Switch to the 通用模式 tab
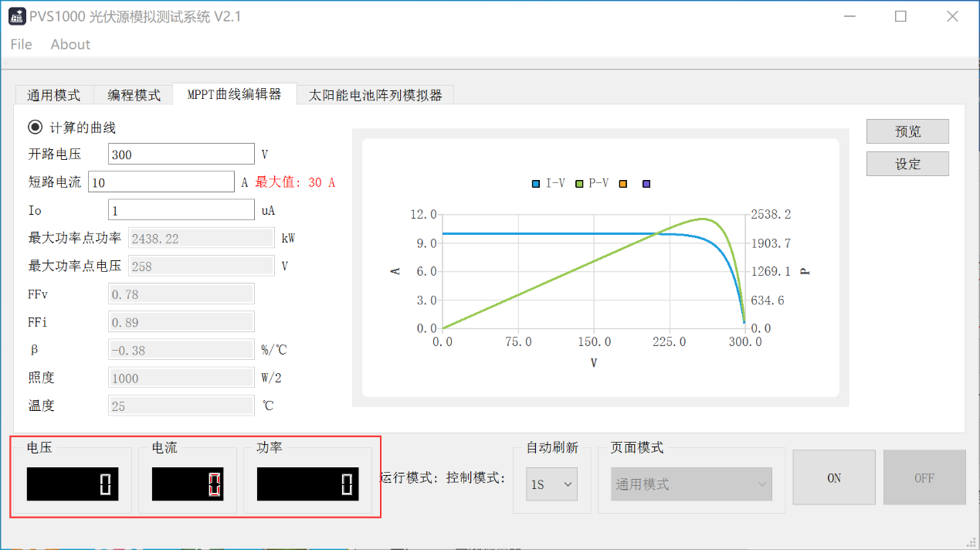Screen dimensions: 980x550 54,95
